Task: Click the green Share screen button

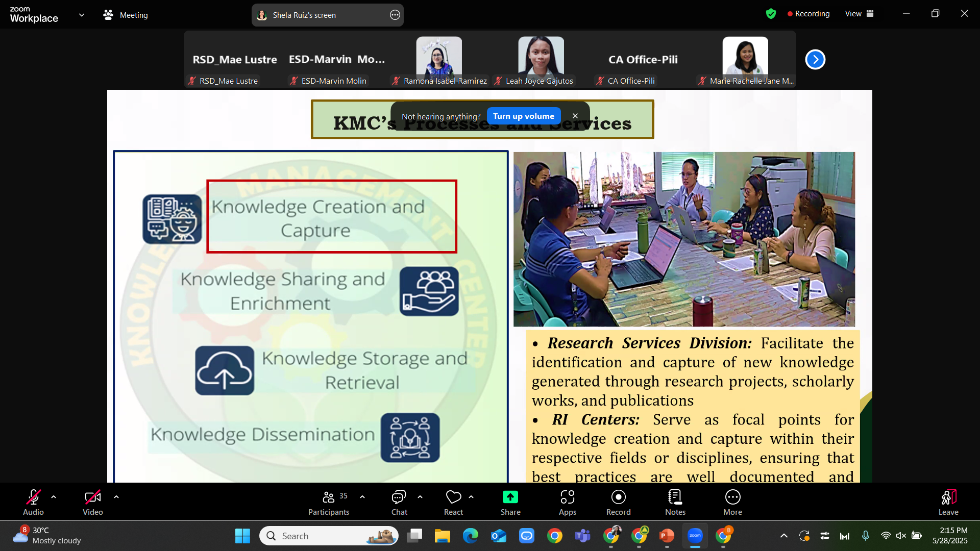Action: [510, 497]
